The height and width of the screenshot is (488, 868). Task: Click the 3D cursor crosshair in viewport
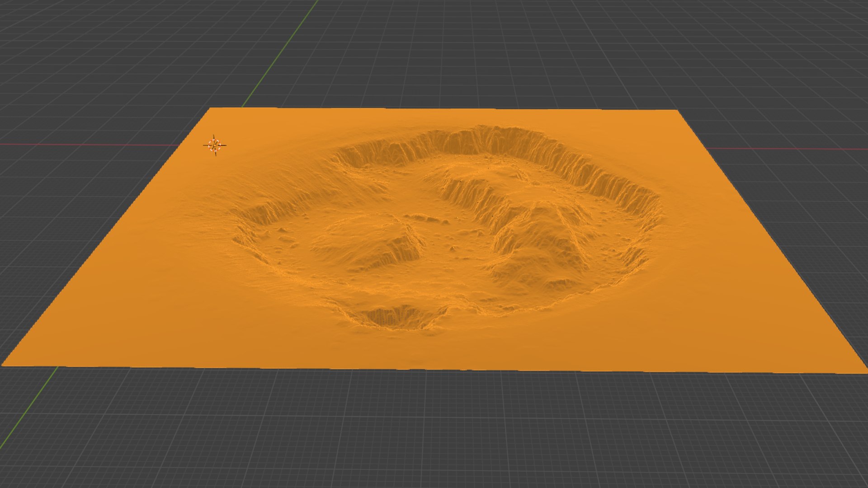point(215,145)
